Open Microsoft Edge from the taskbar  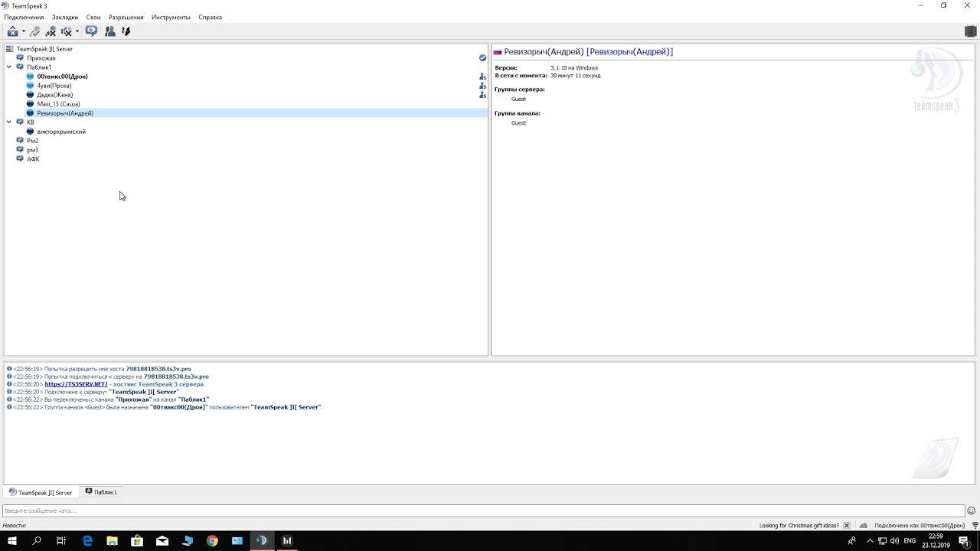87,541
